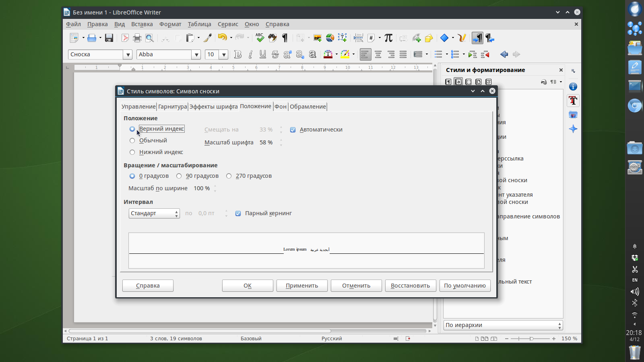
Task: Click the Undo arrow icon
Action: point(222,38)
